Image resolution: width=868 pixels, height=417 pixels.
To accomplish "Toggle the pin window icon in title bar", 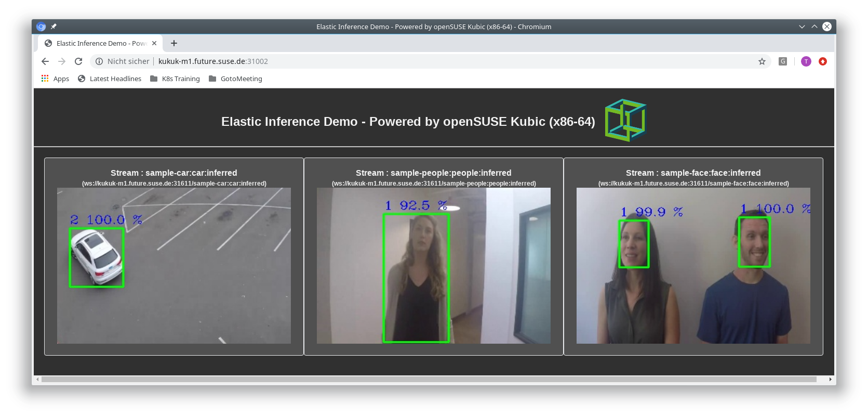I will tap(54, 27).
